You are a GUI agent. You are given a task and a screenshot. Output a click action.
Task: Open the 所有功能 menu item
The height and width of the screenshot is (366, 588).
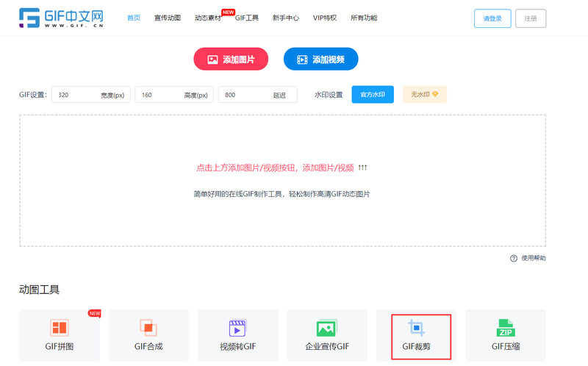point(364,18)
